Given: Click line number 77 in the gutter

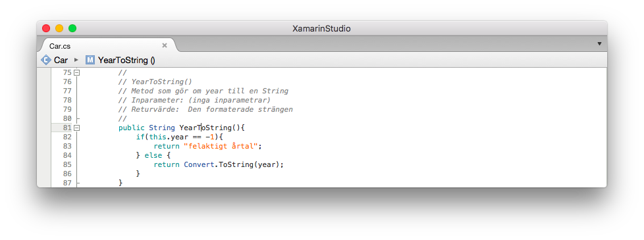Looking at the screenshot, I should point(67,91).
